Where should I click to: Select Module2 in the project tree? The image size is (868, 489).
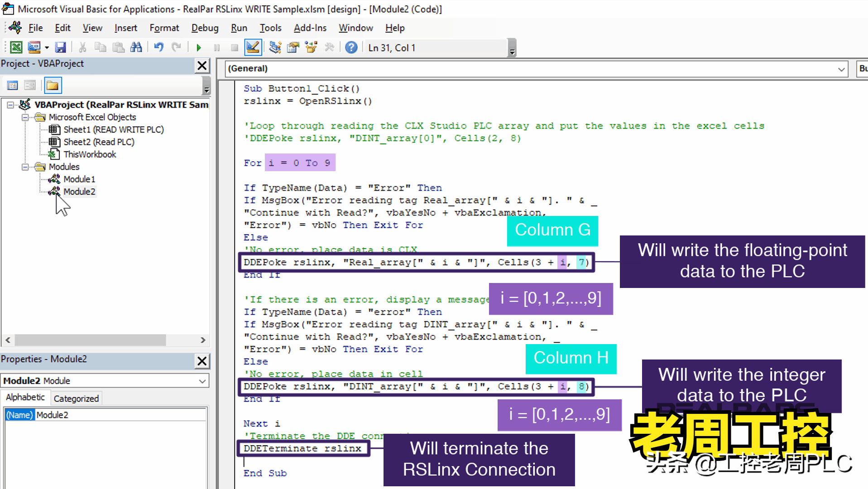(x=79, y=192)
